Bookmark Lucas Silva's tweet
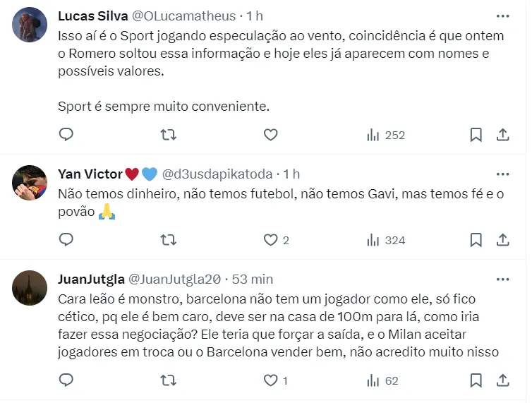This screenshot has height=403, width=532. (476, 135)
